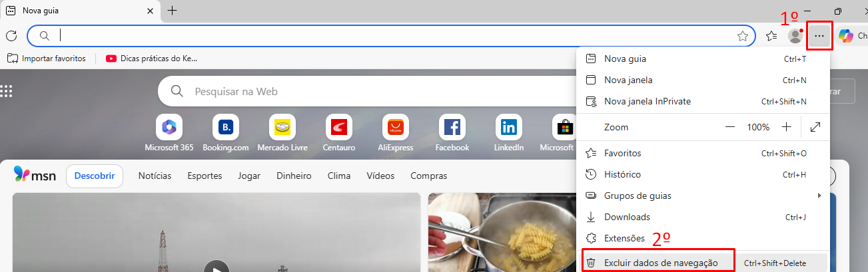Open Histórico from the menu
The image size is (868, 272).
[x=703, y=174]
